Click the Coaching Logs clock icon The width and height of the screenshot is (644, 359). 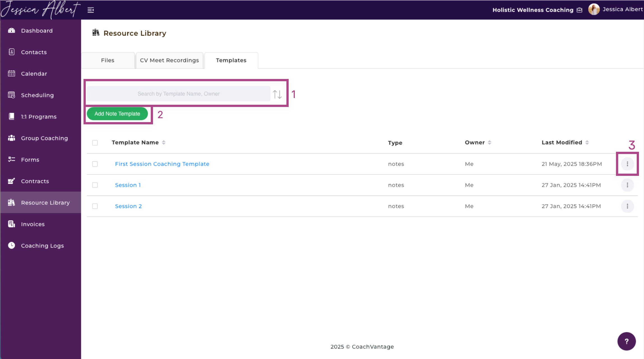11,245
